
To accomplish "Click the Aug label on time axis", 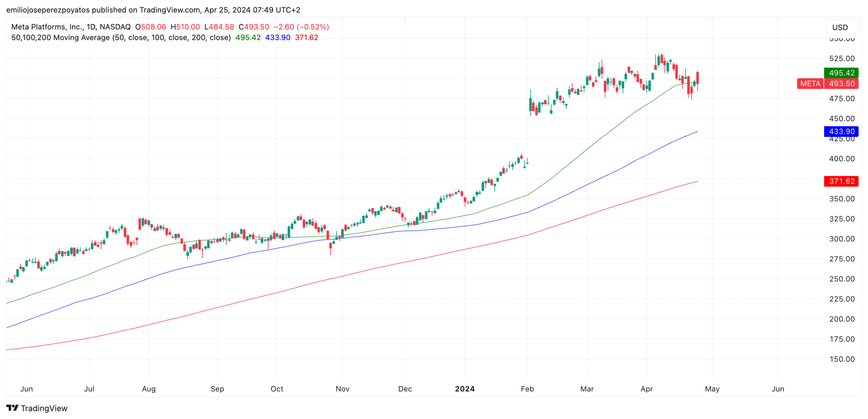I will click(x=149, y=389).
